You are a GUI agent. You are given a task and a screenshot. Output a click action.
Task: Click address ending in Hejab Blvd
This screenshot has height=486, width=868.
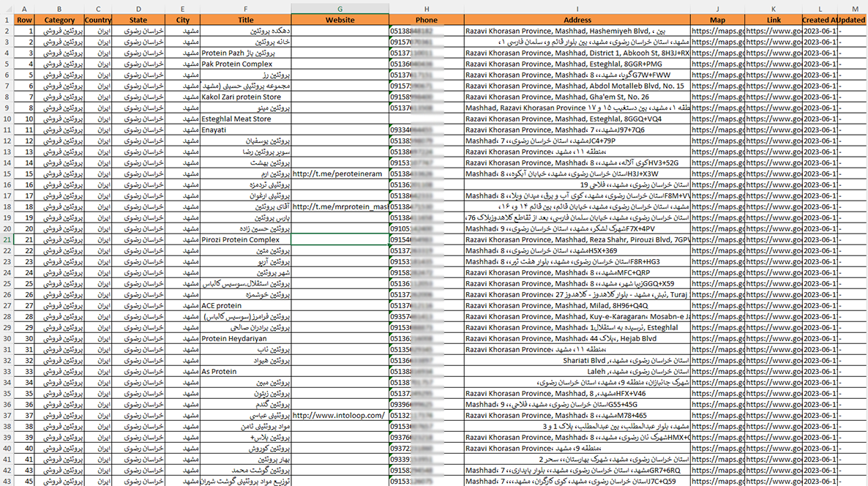[577, 339]
